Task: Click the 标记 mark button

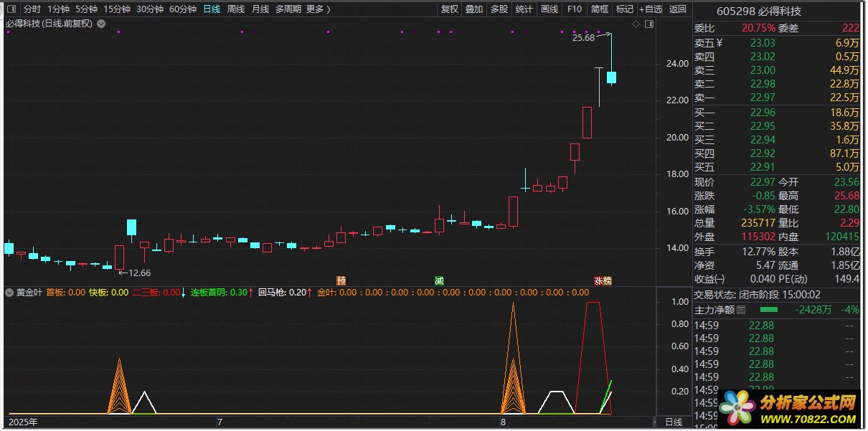Action: pyautogui.click(x=625, y=9)
